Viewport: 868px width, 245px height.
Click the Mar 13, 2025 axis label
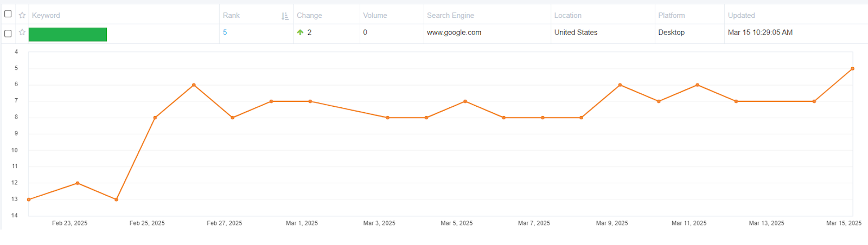767,223
